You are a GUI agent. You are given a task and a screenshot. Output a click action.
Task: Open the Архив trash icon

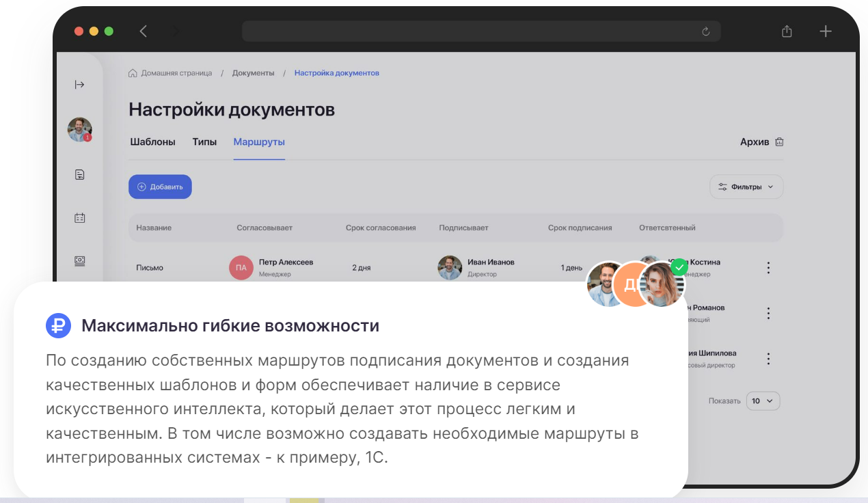(x=779, y=141)
